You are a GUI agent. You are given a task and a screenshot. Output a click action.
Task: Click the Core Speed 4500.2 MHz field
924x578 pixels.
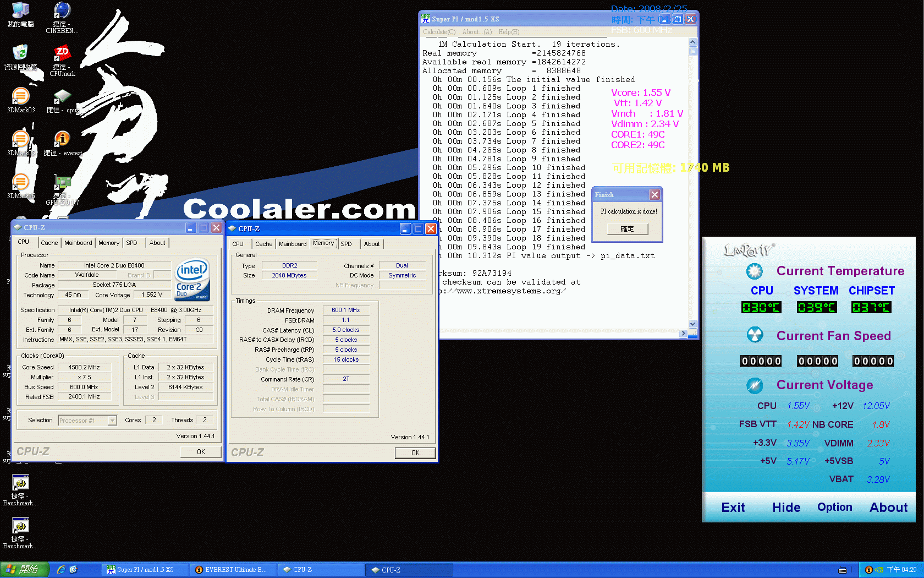[x=84, y=367]
